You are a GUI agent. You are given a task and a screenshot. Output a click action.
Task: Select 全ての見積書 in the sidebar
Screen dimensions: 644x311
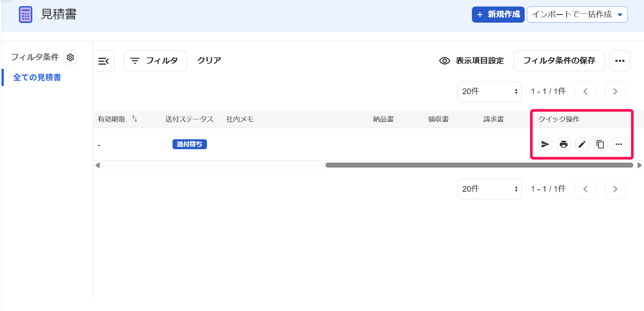[x=37, y=77]
